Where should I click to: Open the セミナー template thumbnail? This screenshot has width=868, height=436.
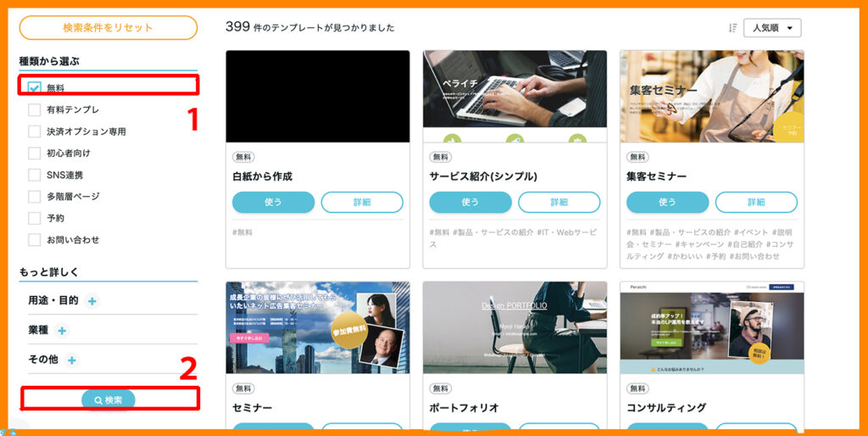[318, 327]
